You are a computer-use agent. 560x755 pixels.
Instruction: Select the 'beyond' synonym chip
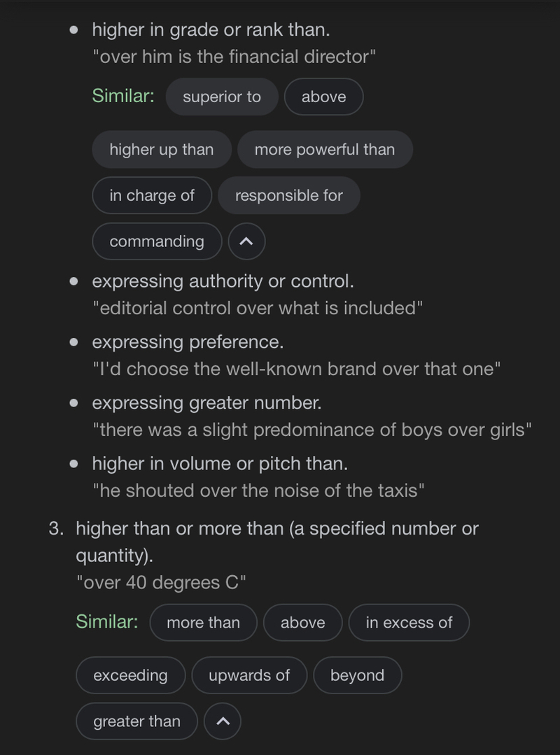coord(357,675)
